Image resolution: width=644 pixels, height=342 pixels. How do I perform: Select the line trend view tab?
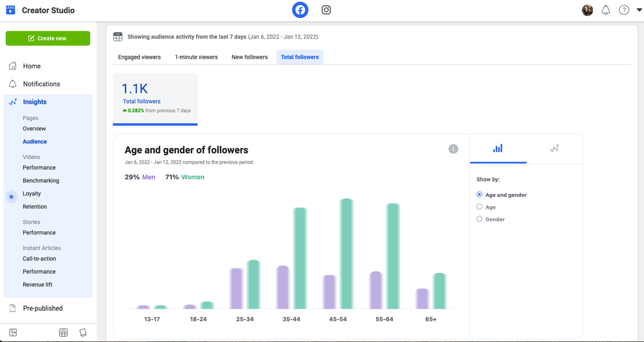[554, 149]
